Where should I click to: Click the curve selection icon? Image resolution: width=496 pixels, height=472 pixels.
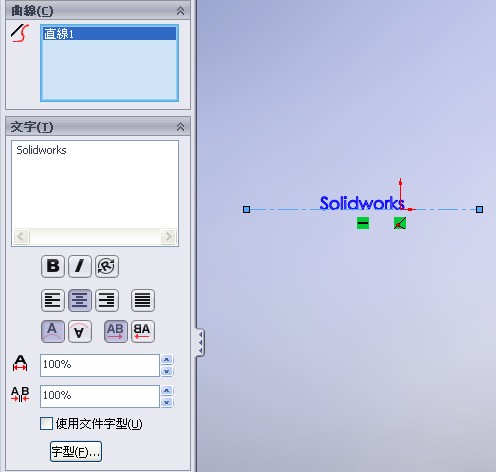20,33
